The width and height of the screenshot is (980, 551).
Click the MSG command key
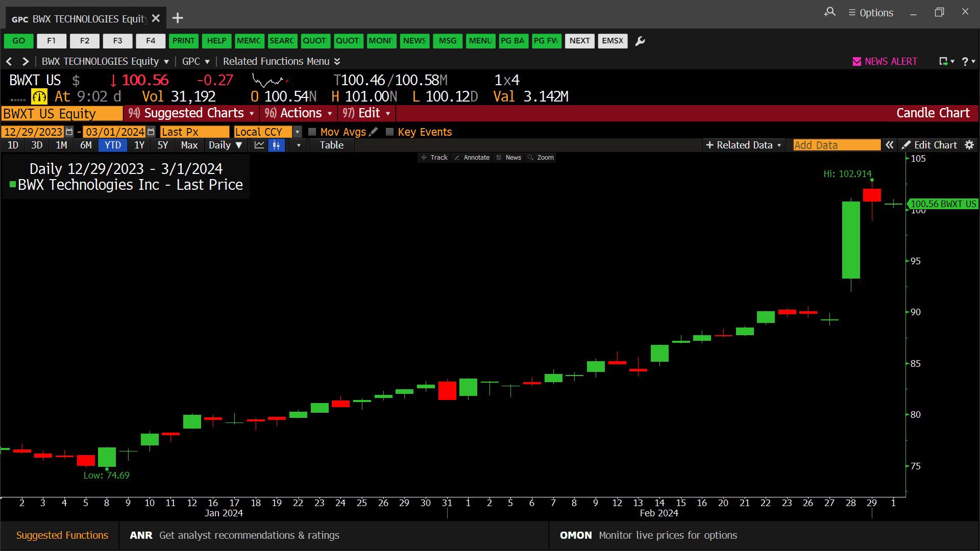click(x=447, y=41)
